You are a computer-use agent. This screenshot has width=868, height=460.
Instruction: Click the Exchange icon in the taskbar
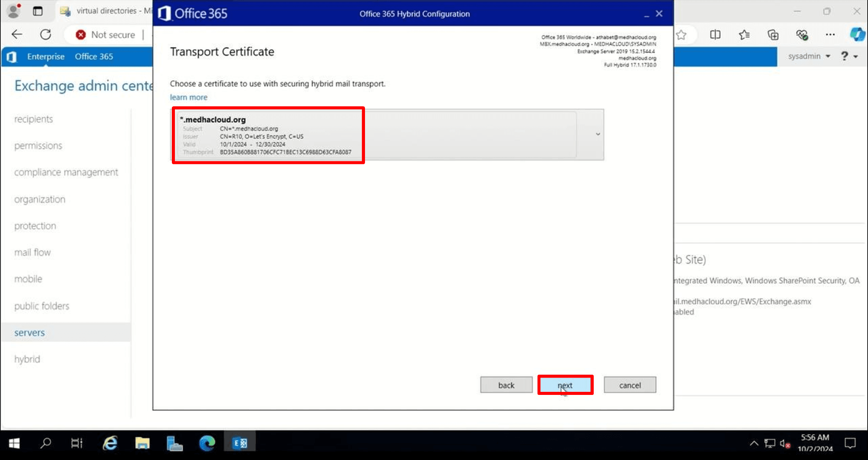point(240,443)
